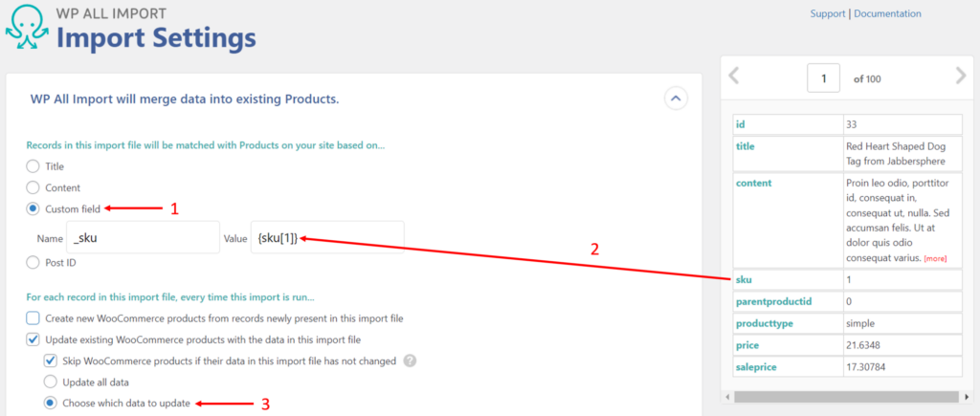Toggle Skip WooCommerce products if unchanged checkbox

(50, 361)
